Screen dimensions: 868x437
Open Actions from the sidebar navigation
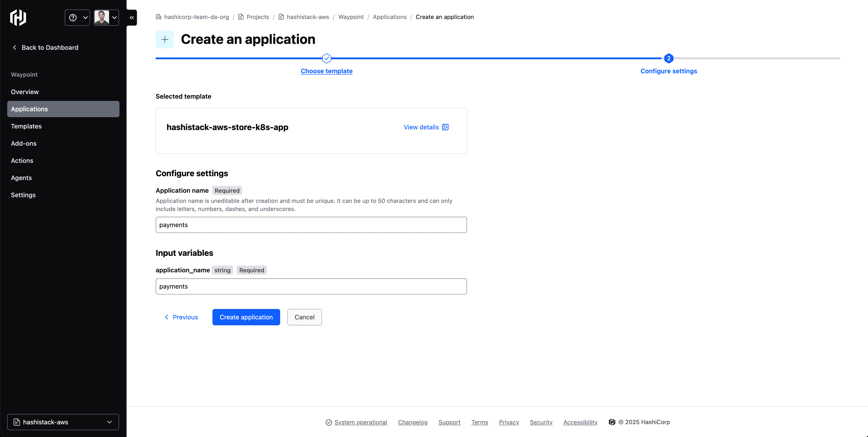tap(22, 160)
